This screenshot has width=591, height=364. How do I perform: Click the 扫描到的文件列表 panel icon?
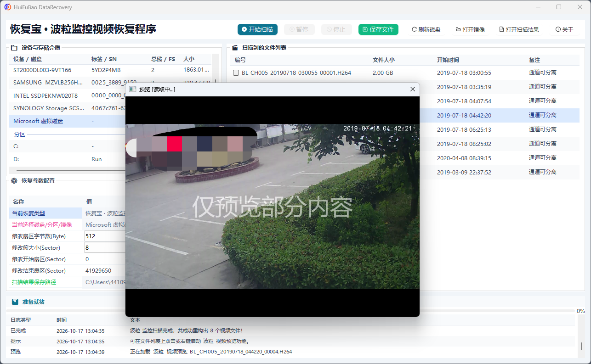(235, 47)
